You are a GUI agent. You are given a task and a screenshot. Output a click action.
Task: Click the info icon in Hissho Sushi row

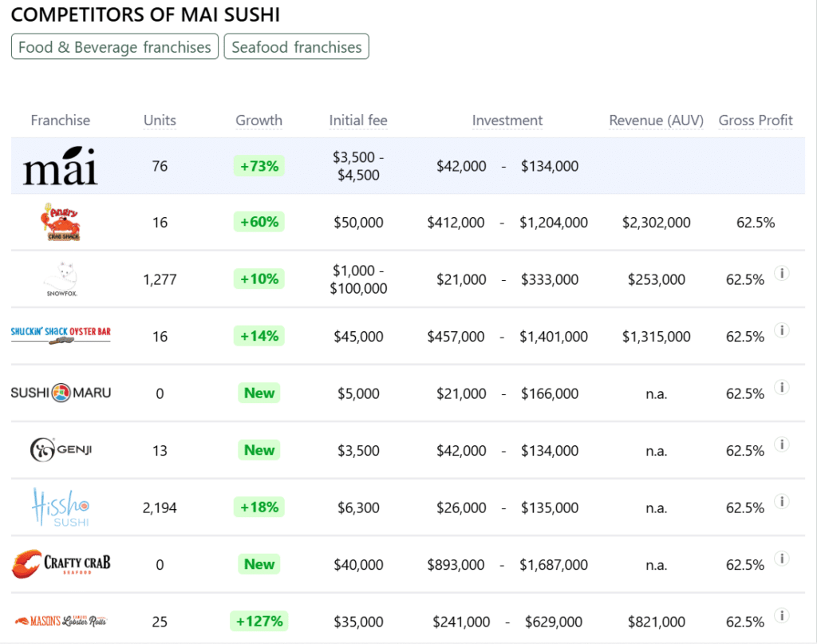pos(782,501)
